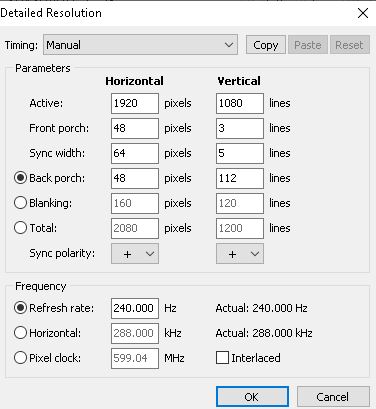Enable the Interlaced checkbox
Image resolution: width=376 pixels, height=409 pixels.
click(222, 358)
